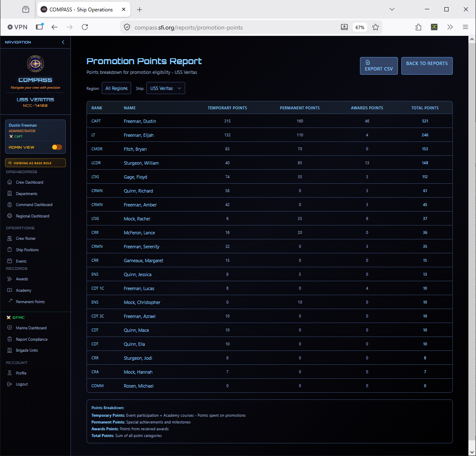Screen dimensions: 476x456
Task: Collapse the Navigation sidebar chevron
Action: pos(63,42)
